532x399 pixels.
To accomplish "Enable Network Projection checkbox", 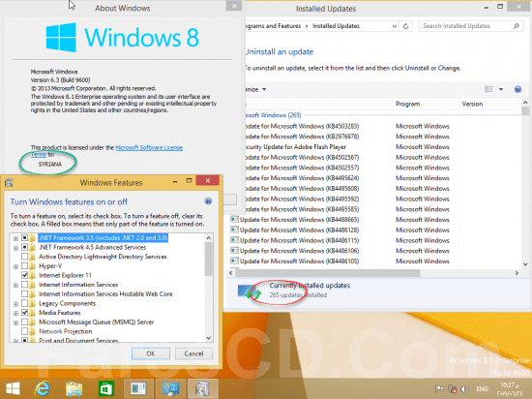I will click(25, 331).
